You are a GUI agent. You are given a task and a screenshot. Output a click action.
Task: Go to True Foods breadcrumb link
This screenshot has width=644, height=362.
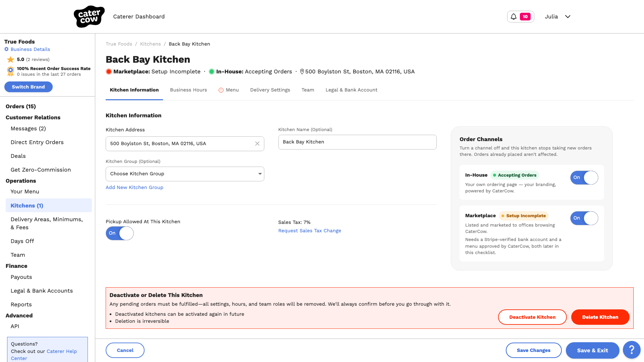point(119,44)
